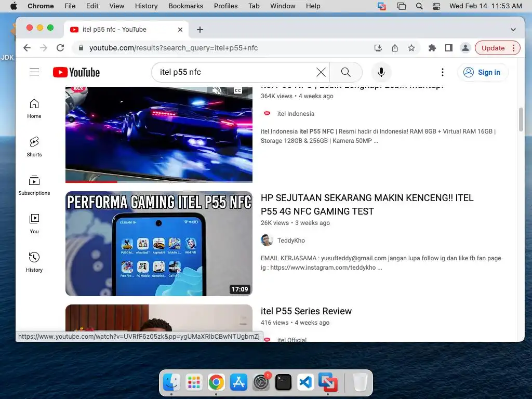
Task: Open Visual Studio Code from the Dock
Action: [x=305, y=382]
